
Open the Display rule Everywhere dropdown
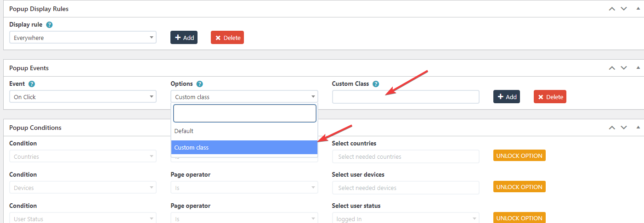(83, 38)
